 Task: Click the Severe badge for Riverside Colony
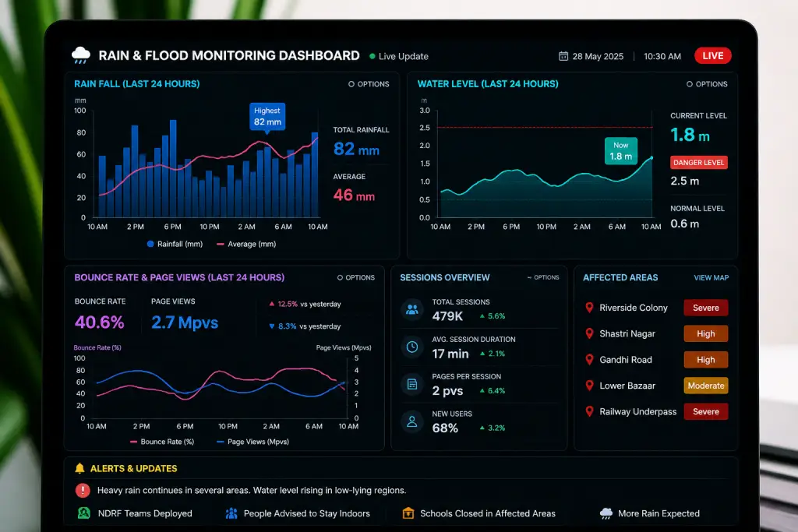705,308
